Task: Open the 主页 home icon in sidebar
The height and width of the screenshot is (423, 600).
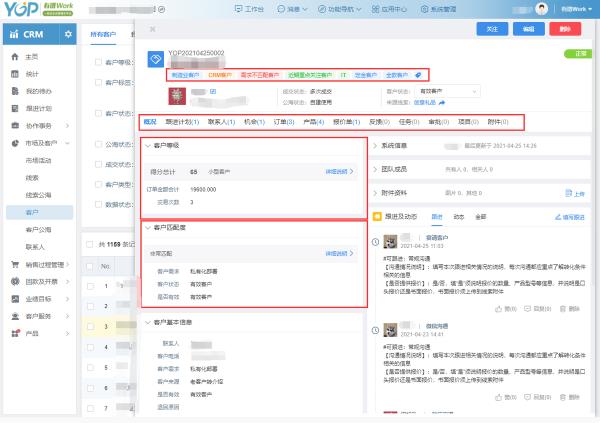Action: (x=15, y=57)
